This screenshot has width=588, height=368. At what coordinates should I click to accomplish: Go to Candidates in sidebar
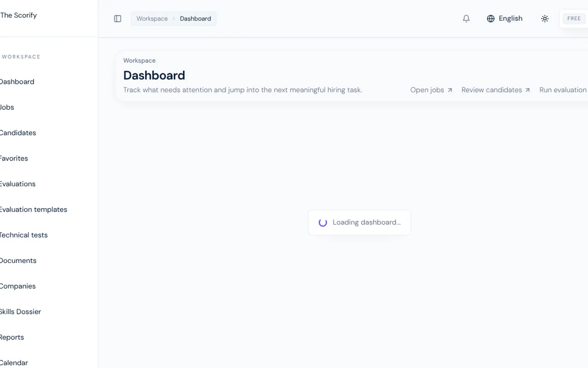18,133
